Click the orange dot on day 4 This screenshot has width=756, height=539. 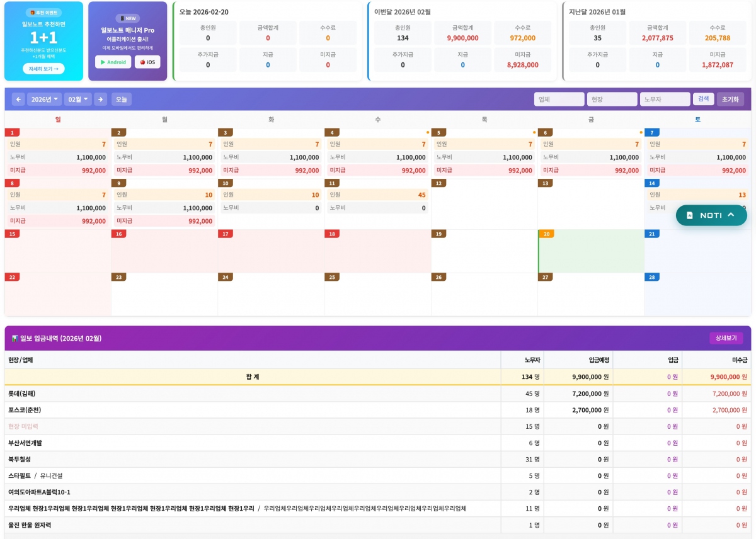tap(428, 133)
